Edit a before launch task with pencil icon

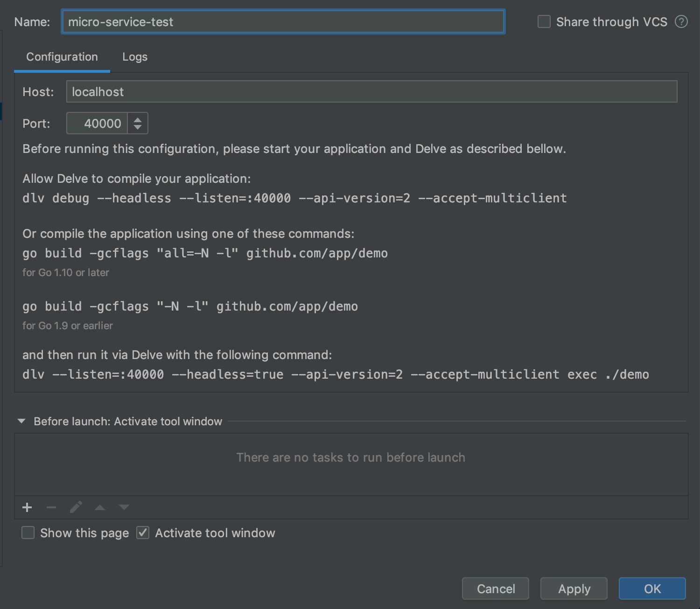[76, 507]
